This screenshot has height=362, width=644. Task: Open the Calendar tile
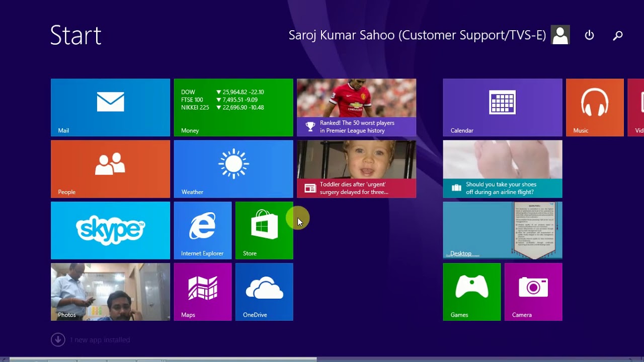[503, 107]
